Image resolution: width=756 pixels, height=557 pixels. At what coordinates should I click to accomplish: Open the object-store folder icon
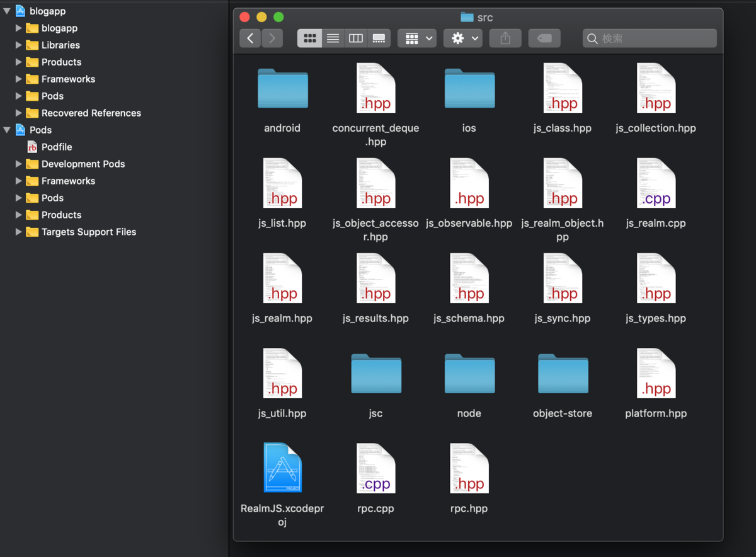click(x=563, y=374)
